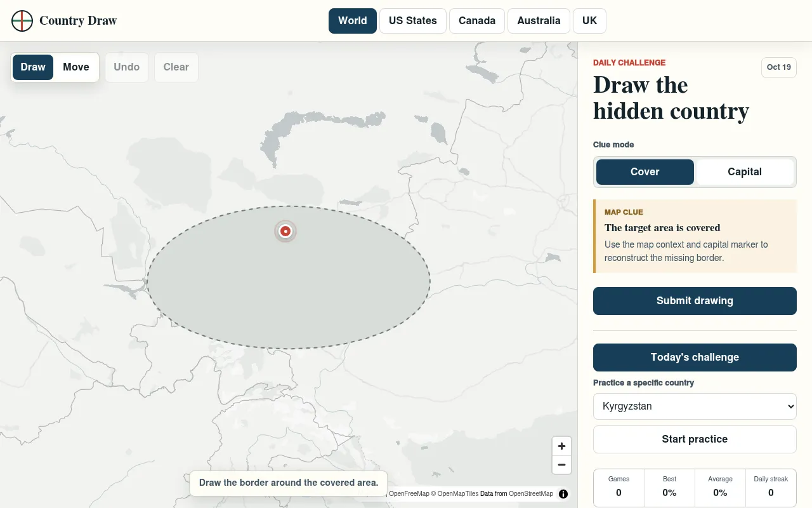This screenshot has width=812, height=508.
Task: Click the Average score stat
Action: click(720, 488)
